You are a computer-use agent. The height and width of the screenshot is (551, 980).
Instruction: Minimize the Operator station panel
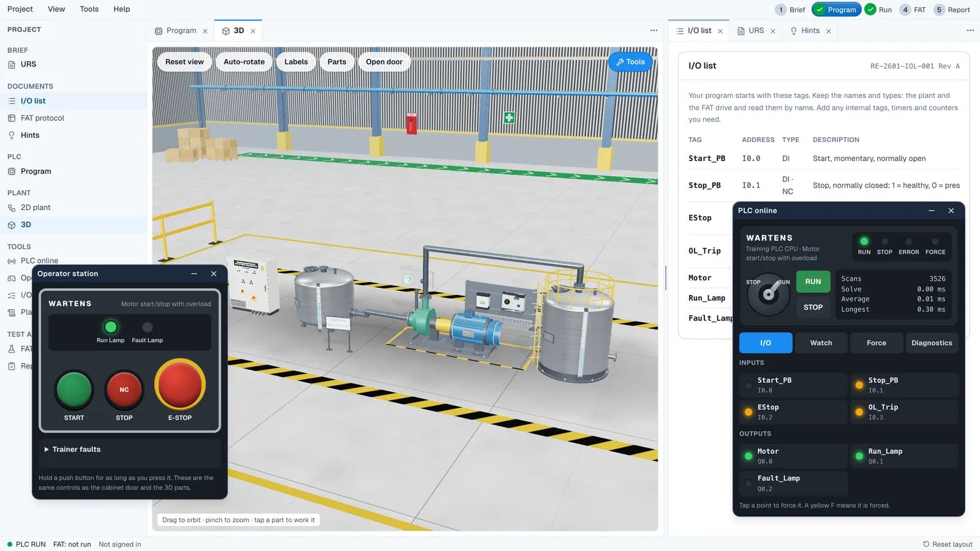(x=194, y=274)
